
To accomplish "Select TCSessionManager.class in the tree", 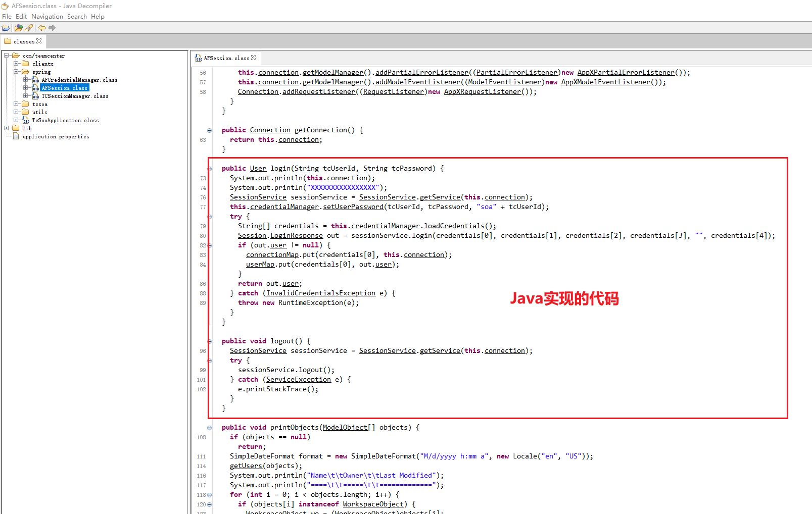I will click(75, 96).
